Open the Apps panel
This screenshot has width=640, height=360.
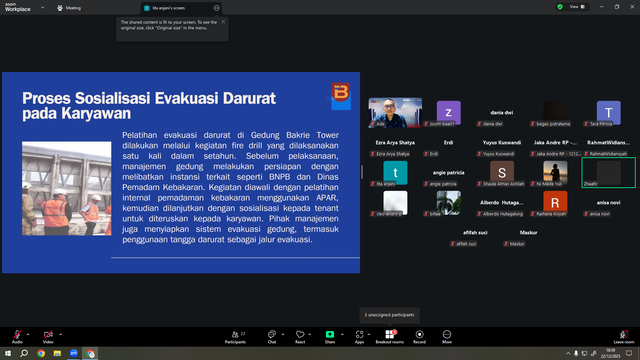point(359,337)
